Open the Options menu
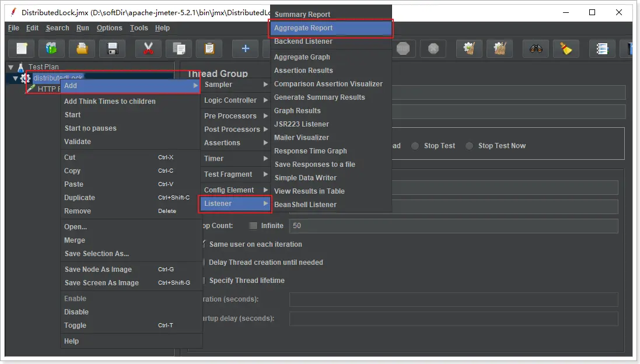640x364 pixels. (109, 28)
